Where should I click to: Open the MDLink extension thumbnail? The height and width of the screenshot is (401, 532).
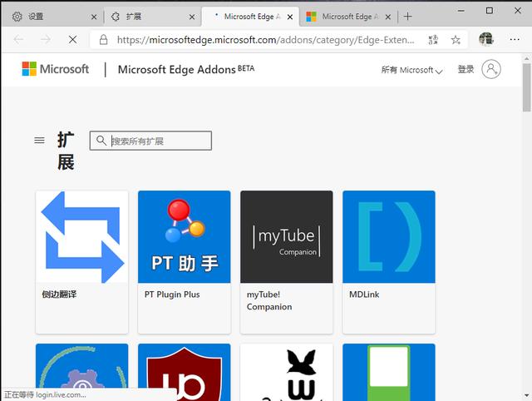(x=389, y=236)
